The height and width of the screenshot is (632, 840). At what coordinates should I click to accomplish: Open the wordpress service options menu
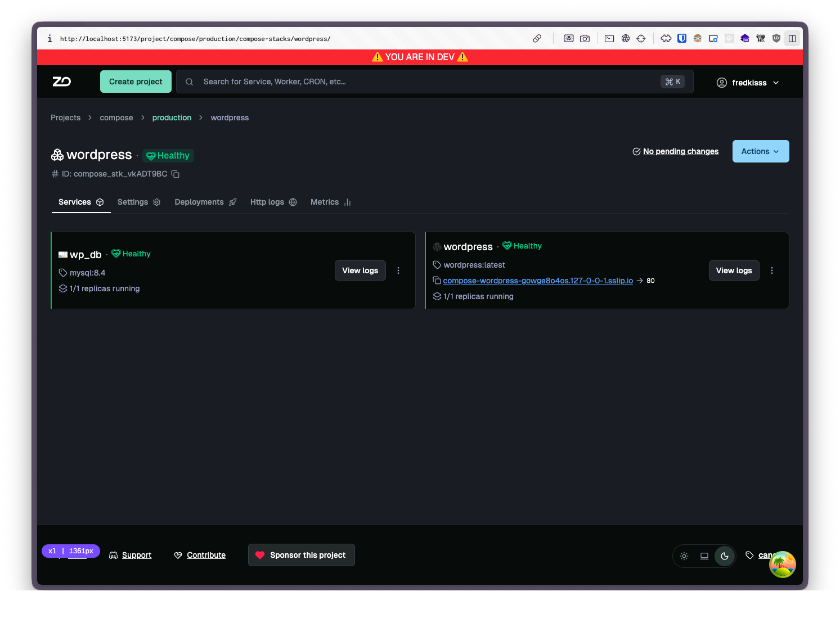pyautogui.click(x=772, y=270)
